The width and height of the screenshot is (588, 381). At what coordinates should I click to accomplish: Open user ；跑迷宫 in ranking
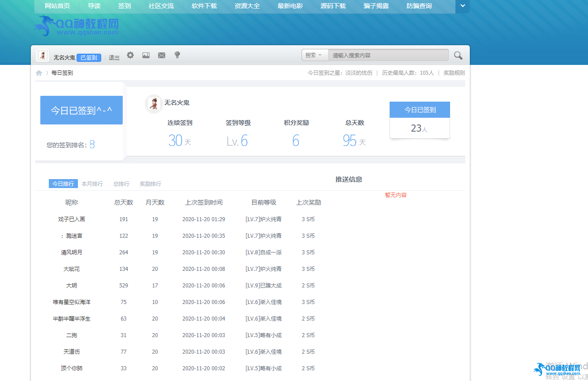72,236
